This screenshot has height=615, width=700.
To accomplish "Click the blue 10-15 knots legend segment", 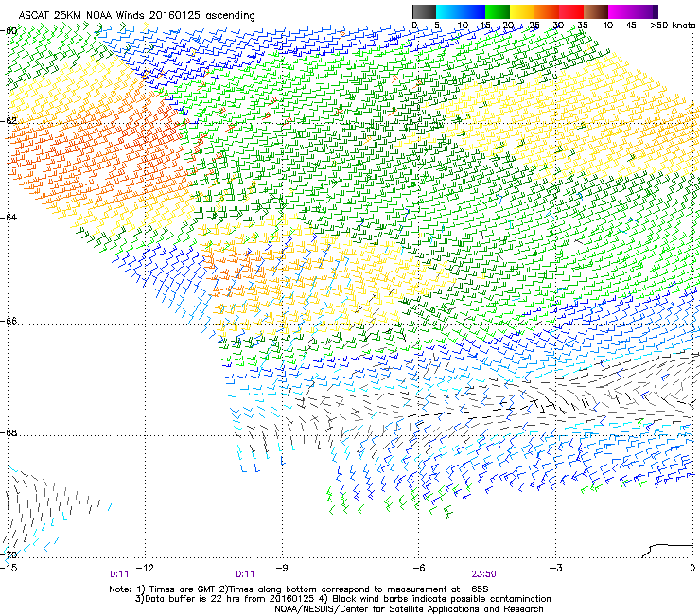I will coord(473,11).
